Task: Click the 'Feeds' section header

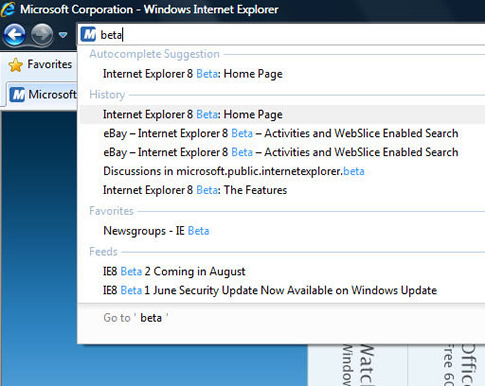Action: [103, 252]
